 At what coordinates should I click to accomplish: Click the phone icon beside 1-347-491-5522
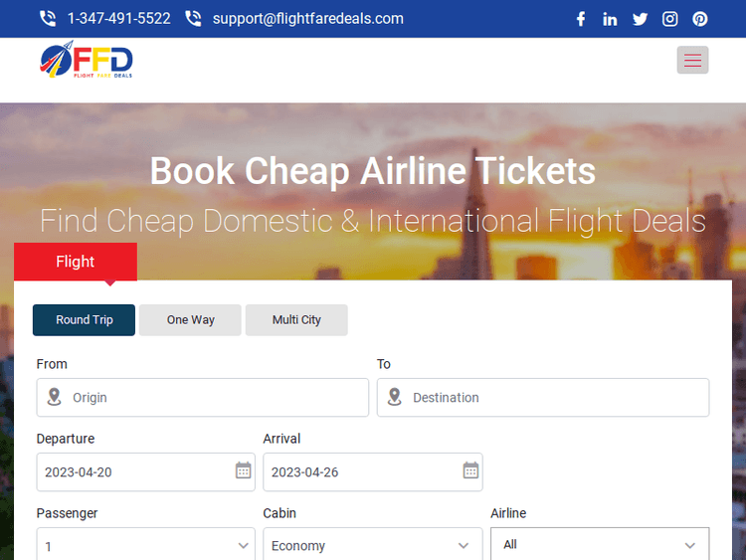point(48,19)
